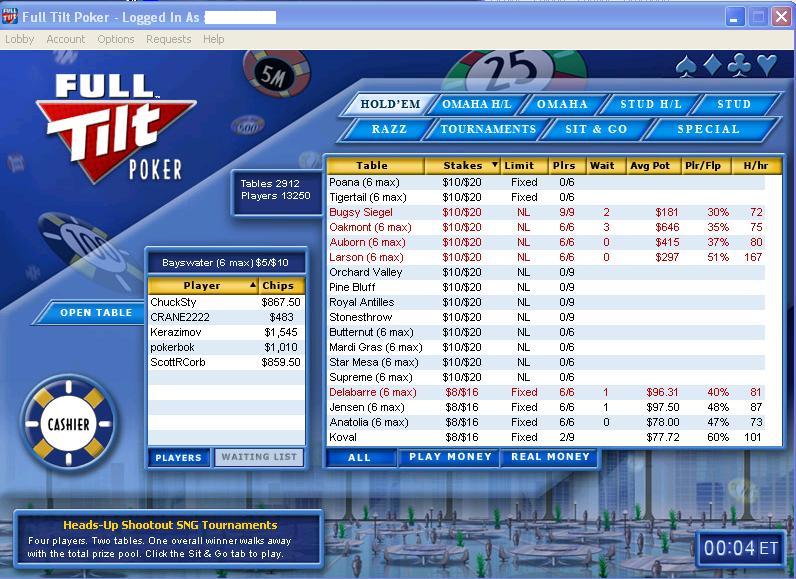Select the Pine Bluff table

click(x=546, y=287)
